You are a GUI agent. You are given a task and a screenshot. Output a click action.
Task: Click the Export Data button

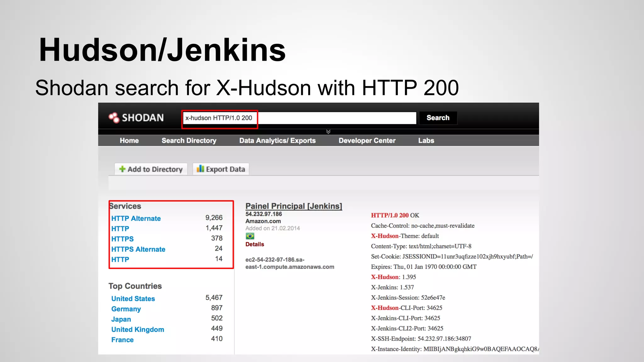[x=221, y=169]
